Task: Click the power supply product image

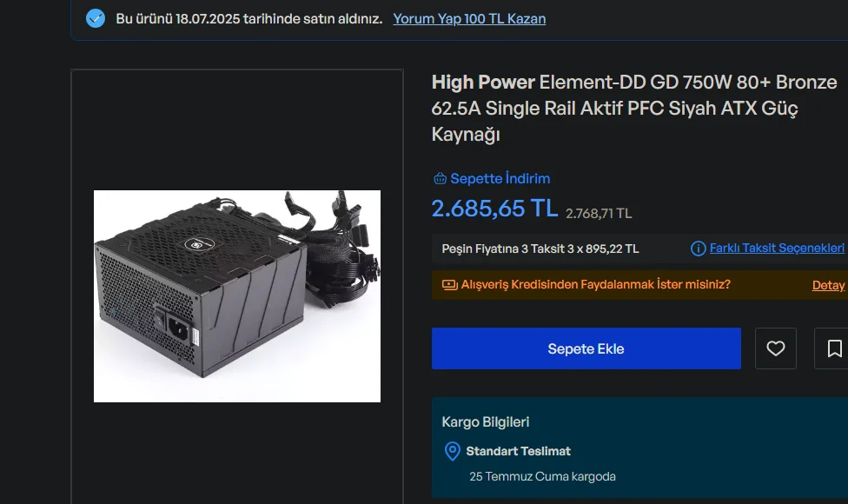Action: (237, 295)
